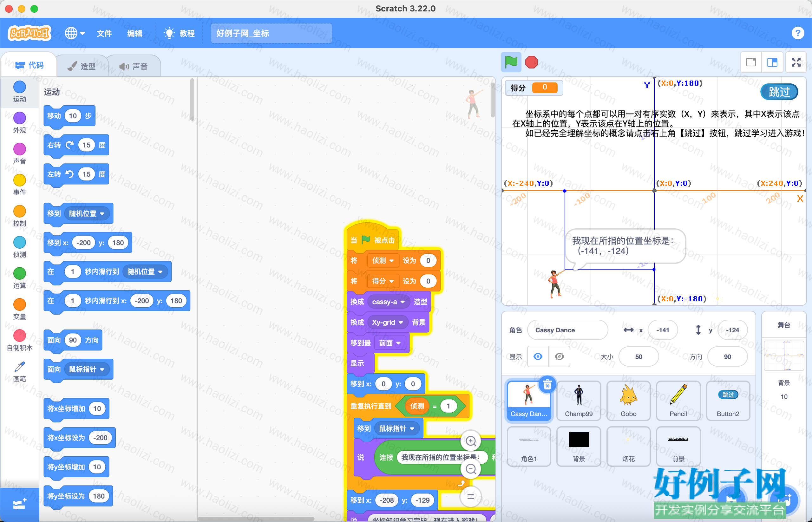
Task: Open 鼠标指针 dropdown in the script 移到 block
Action: pyautogui.click(x=397, y=428)
